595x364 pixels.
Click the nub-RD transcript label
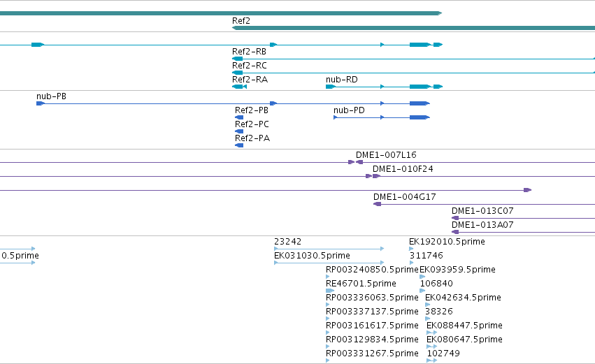(341, 80)
